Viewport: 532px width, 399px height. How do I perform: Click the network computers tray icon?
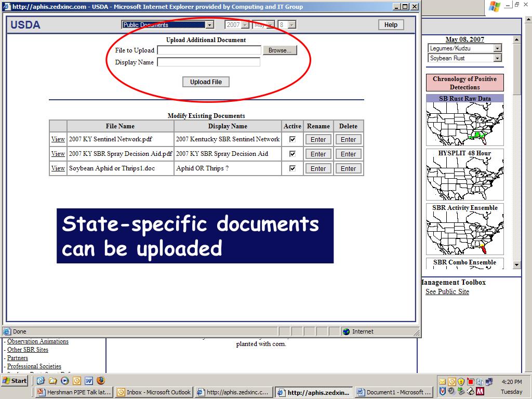click(x=489, y=382)
